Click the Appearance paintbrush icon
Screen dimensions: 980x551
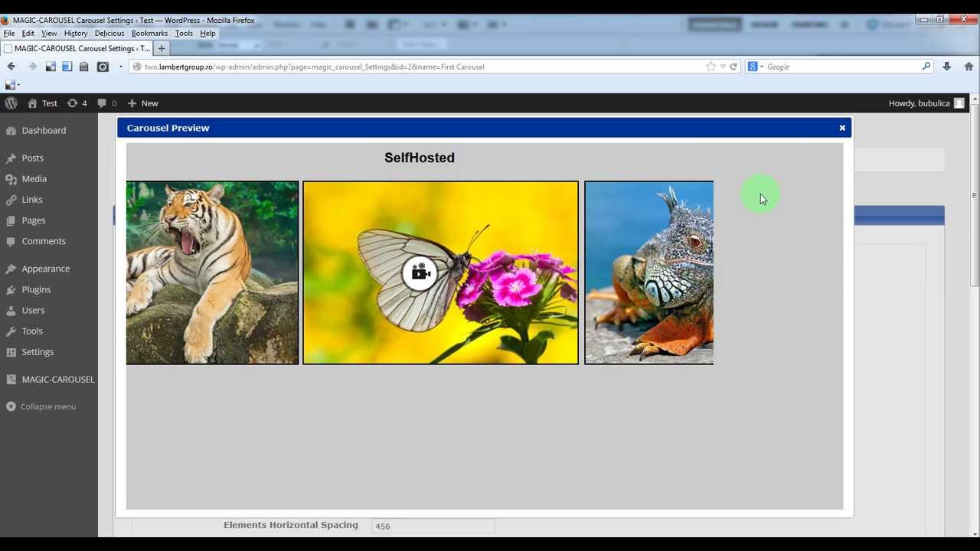point(11,269)
